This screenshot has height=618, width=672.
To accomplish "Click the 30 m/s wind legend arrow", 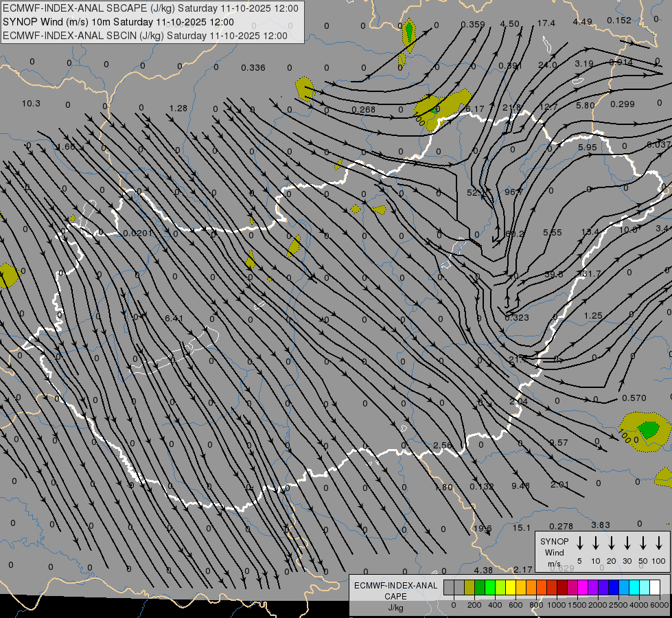I will tap(627, 544).
